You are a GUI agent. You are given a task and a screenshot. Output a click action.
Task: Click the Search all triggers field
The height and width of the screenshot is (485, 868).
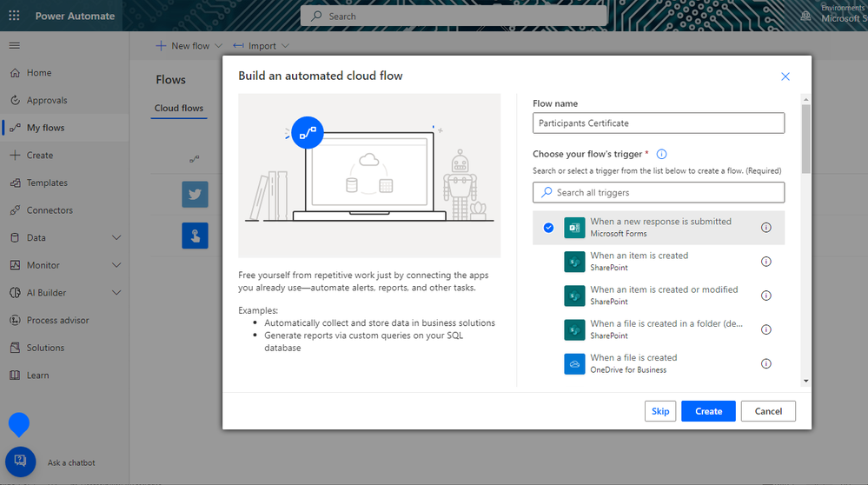pos(659,192)
